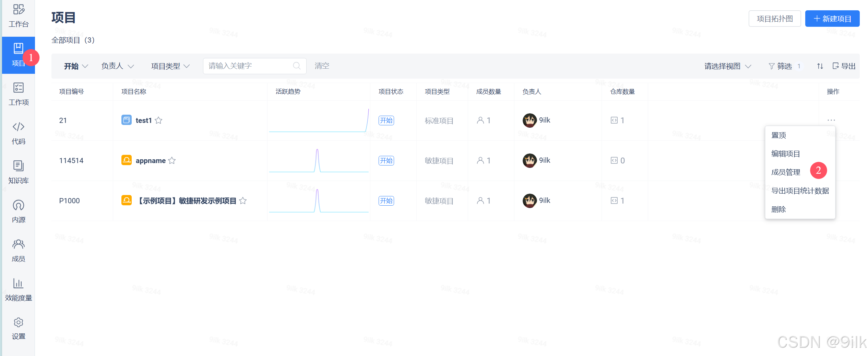The height and width of the screenshot is (356, 868).
Task: Open the three-dots action menu for test1
Action: point(831,120)
